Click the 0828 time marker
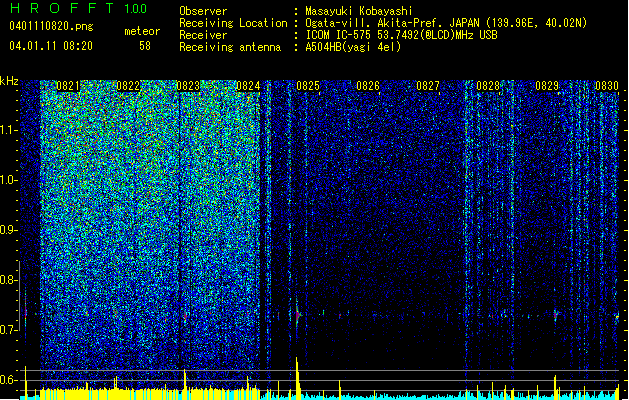The height and width of the screenshot is (400, 629). pos(488,86)
